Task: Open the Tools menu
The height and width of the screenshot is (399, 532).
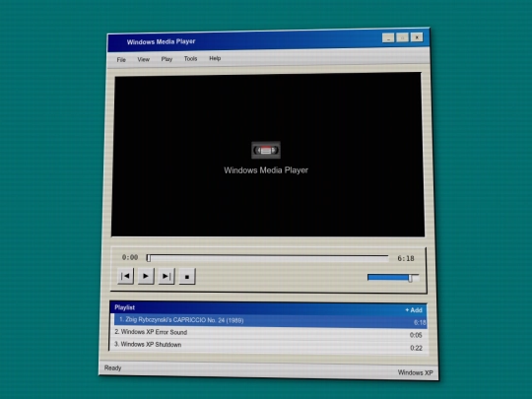Action: coord(190,59)
